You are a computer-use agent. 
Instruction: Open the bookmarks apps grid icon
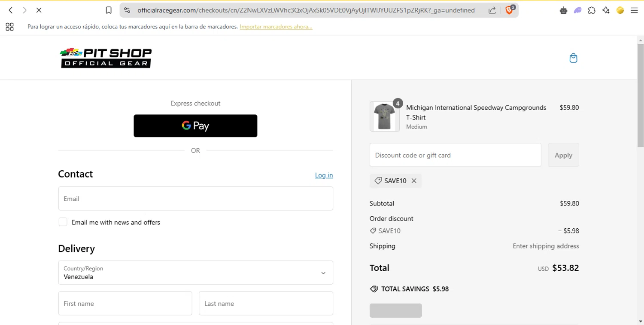(9, 27)
